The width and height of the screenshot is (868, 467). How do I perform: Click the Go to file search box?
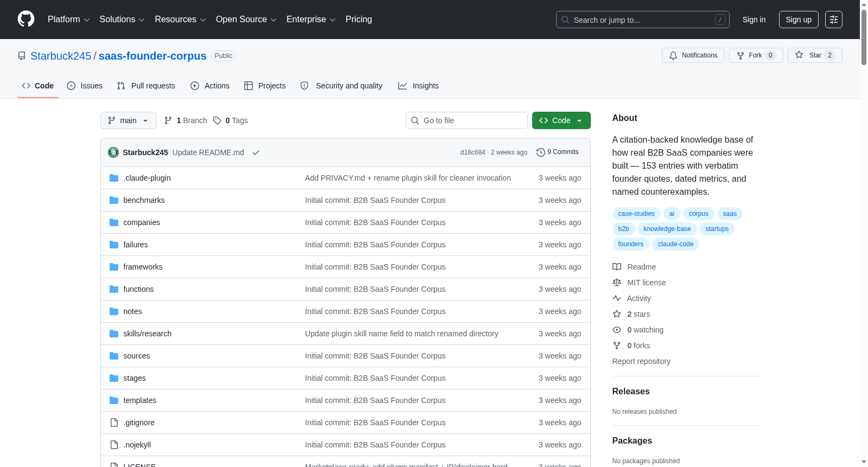coord(467,120)
